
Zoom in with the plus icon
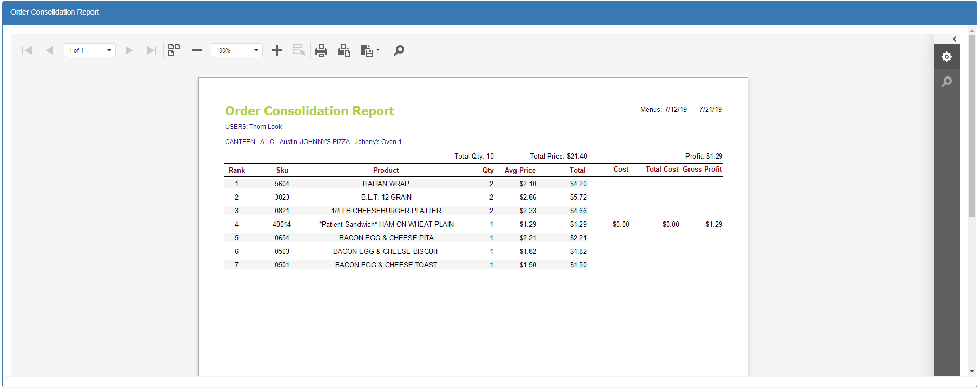277,50
